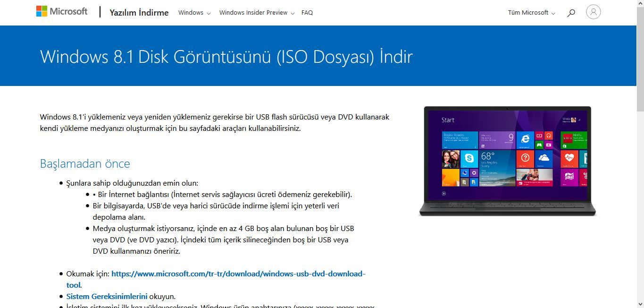
Task: Expand Windows Insider Preview dropdown
Action: click(x=257, y=13)
